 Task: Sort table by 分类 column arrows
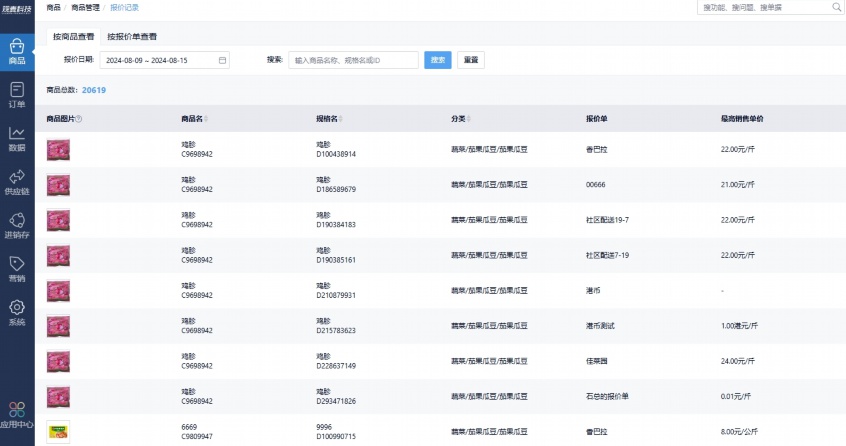pyautogui.click(x=468, y=119)
